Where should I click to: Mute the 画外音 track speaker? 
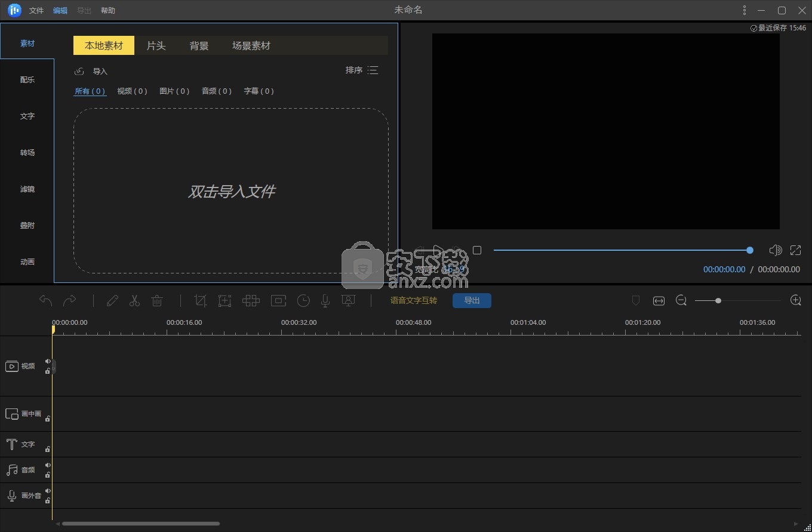tap(48, 491)
